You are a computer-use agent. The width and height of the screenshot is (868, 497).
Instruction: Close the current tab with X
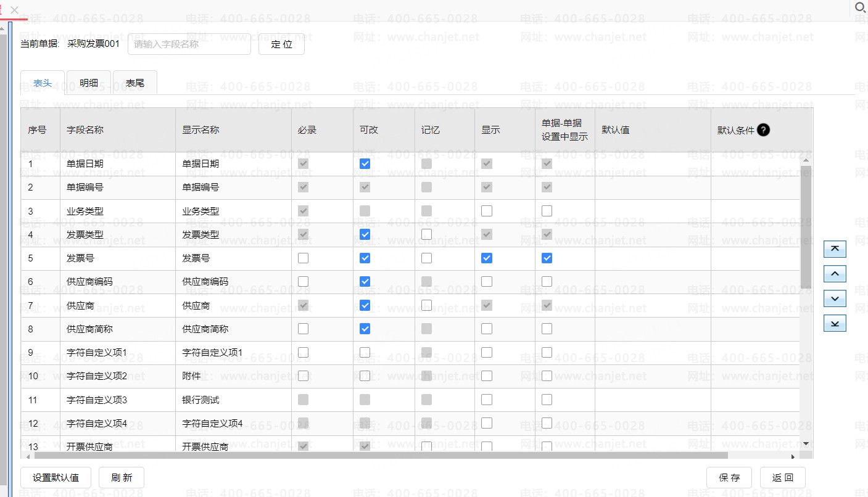point(15,10)
